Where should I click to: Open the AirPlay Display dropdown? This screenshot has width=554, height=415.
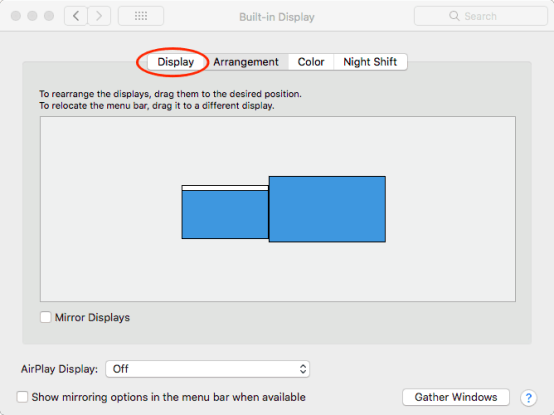coord(208,369)
